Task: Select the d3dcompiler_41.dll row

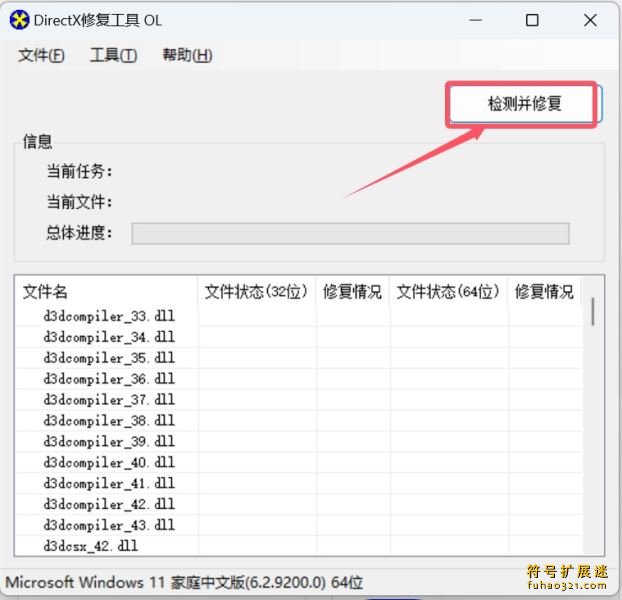Action: 299,483
